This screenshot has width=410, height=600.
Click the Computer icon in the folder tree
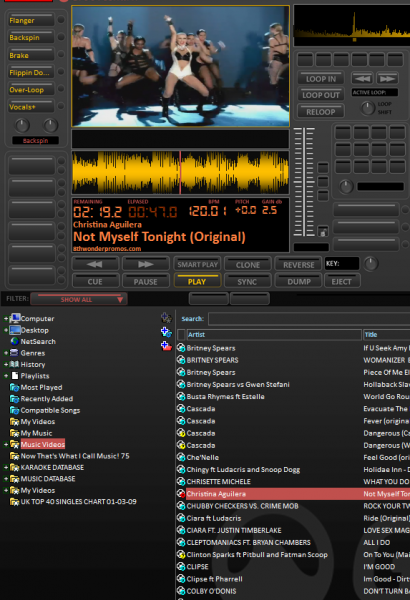(15, 318)
